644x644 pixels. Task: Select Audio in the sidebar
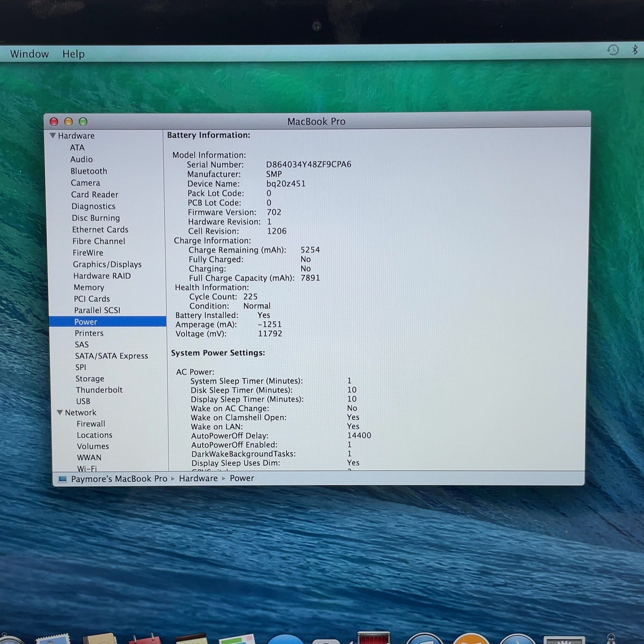pyautogui.click(x=82, y=159)
